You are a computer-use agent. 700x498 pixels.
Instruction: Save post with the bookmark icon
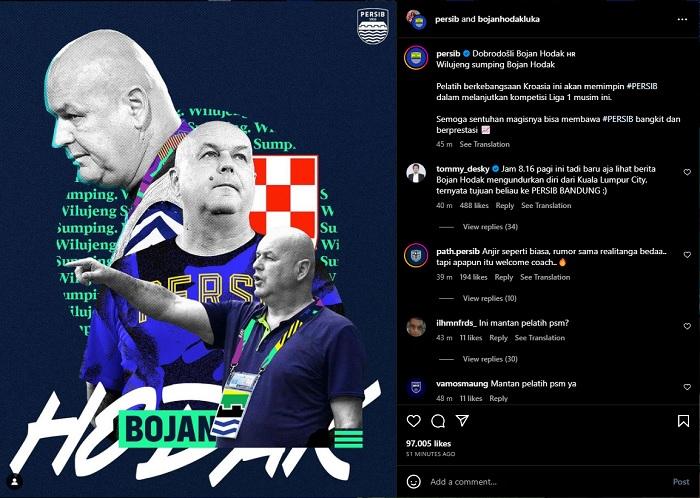pyautogui.click(x=683, y=421)
